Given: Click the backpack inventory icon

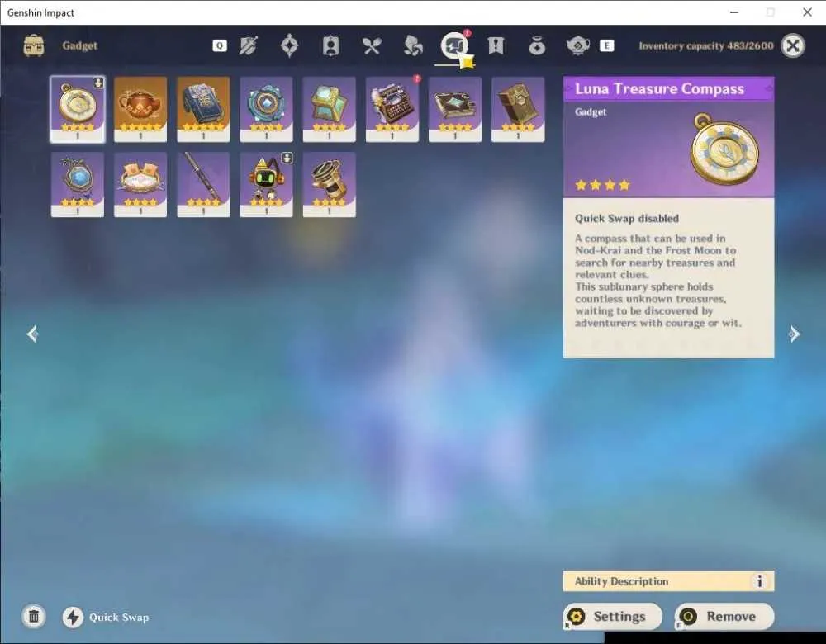Looking at the screenshot, I should click(34, 45).
